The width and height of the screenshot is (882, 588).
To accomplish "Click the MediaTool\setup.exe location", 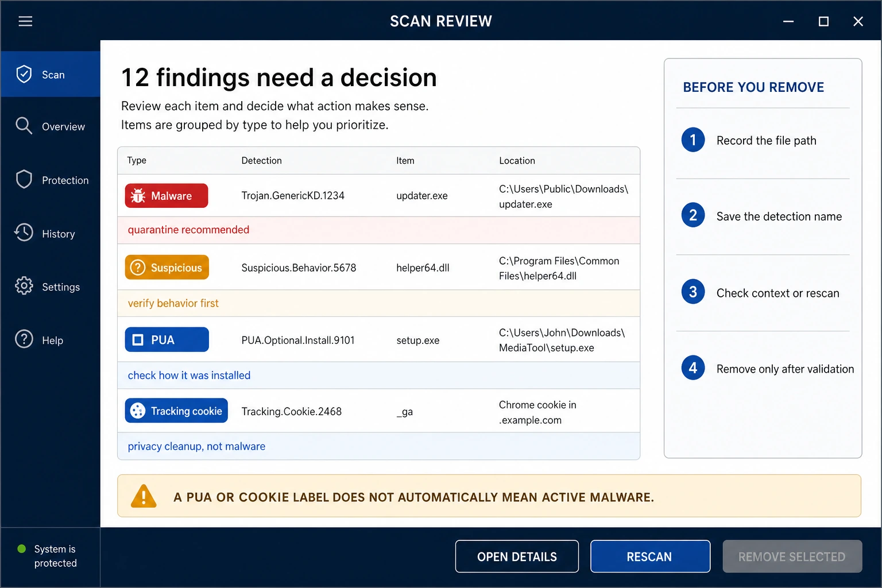I will tap(562, 341).
